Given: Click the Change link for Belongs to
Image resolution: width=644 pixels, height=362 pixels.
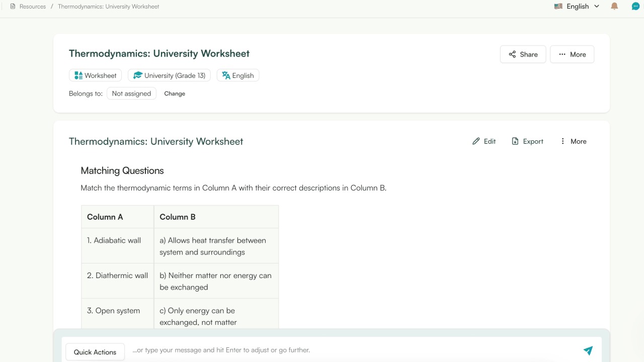Looking at the screenshot, I should coord(175,94).
